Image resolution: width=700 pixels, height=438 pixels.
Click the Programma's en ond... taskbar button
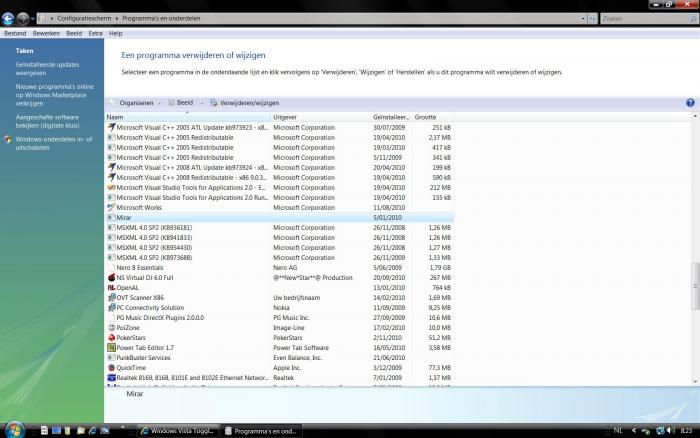[261, 431]
